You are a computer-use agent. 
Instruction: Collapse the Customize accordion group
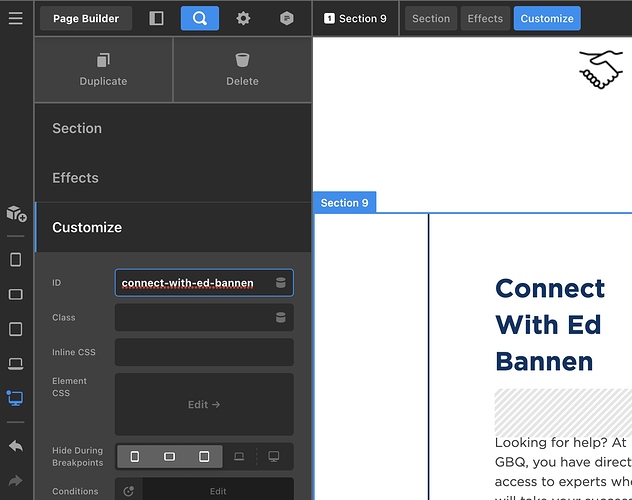click(173, 227)
